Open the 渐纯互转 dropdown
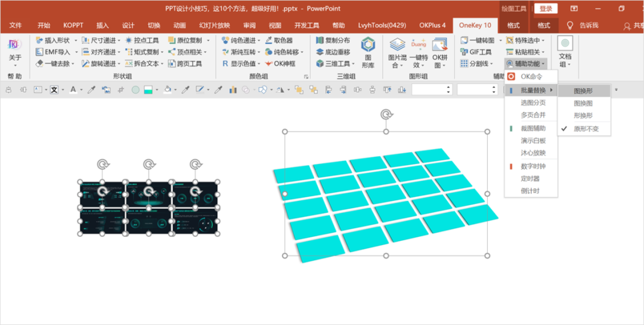Viewport: 644px width, 325px height. 259,52
